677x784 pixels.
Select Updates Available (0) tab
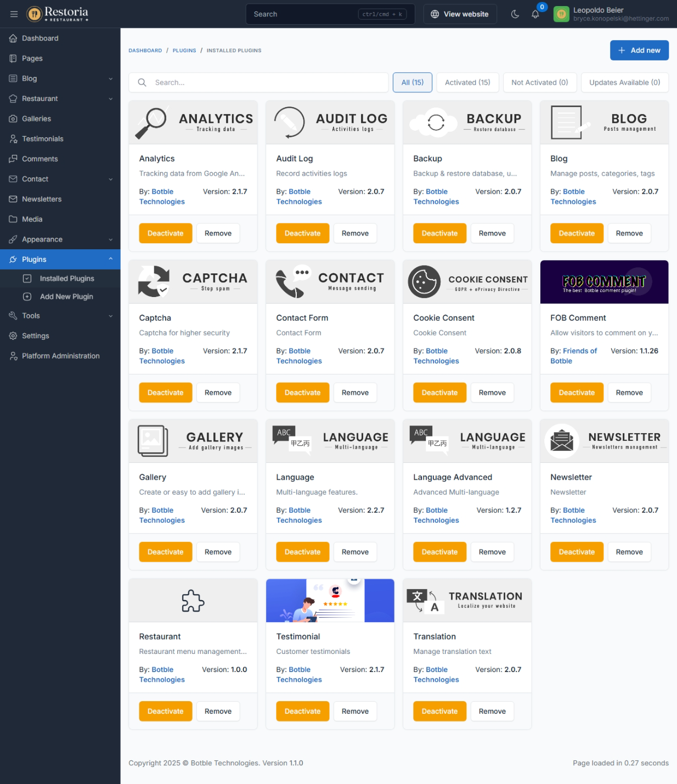[624, 82]
